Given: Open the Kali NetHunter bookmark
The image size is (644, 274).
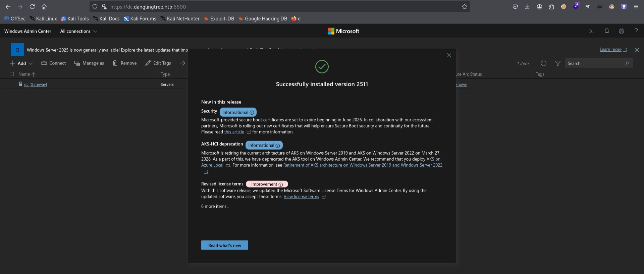Looking at the screenshot, I should [x=180, y=19].
